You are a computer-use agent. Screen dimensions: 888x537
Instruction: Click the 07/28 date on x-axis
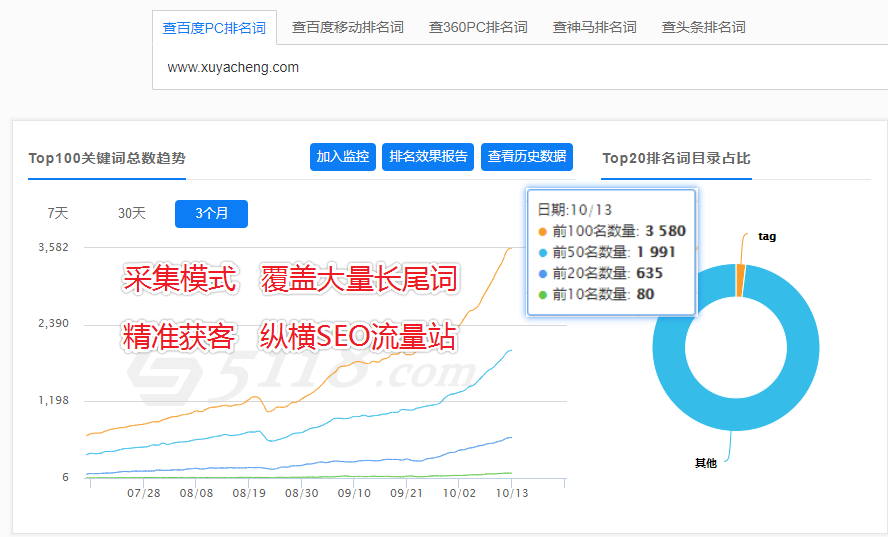tap(143, 493)
